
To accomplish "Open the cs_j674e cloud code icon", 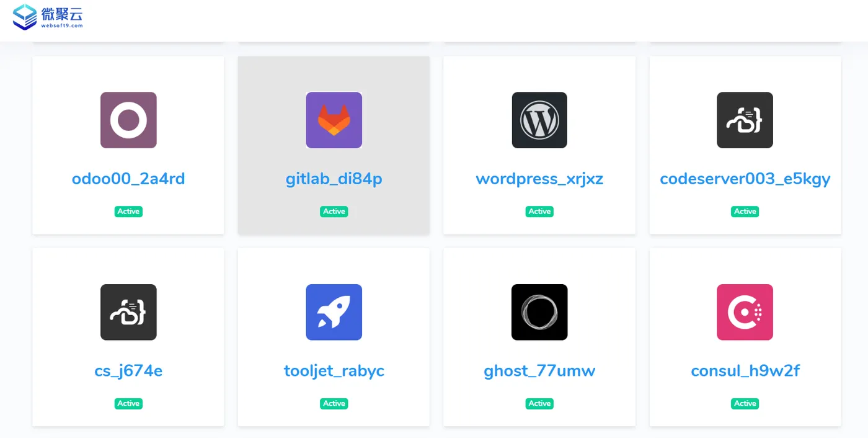I will click(128, 312).
